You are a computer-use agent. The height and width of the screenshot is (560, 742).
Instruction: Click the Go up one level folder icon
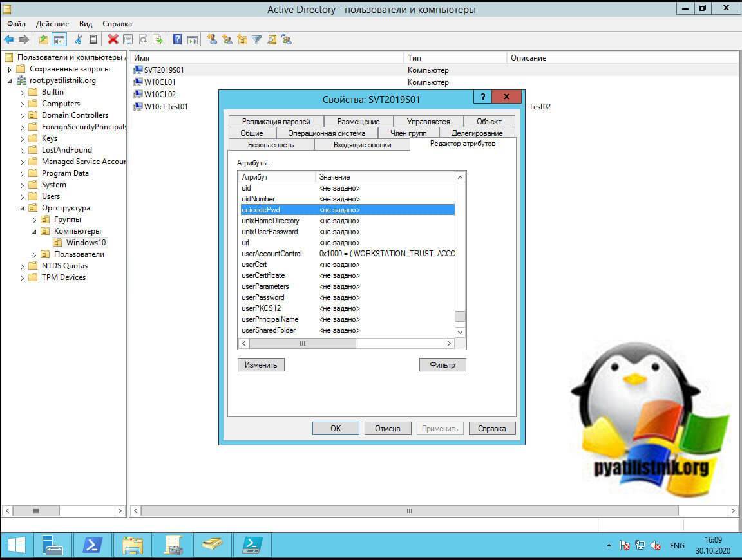(x=44, y=40)
